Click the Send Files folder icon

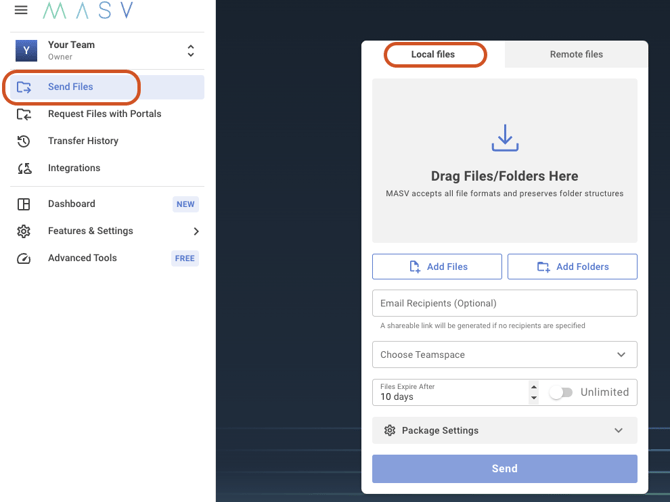pos(24,87)
